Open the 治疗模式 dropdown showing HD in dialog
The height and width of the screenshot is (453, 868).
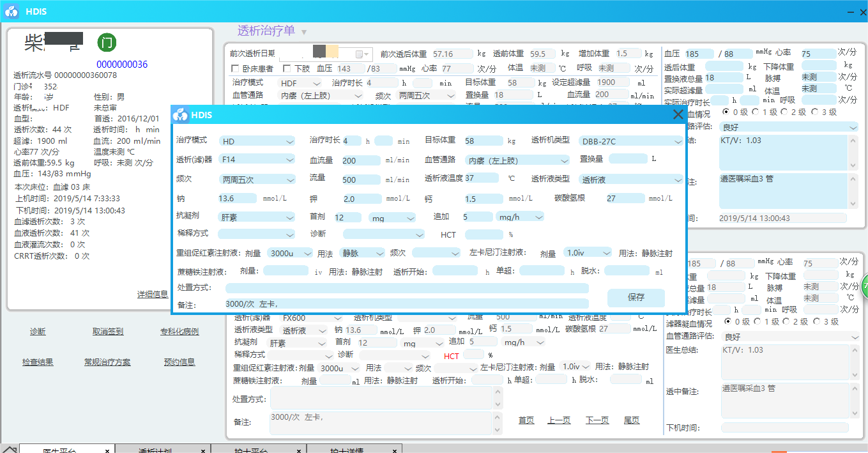(257, 141)
